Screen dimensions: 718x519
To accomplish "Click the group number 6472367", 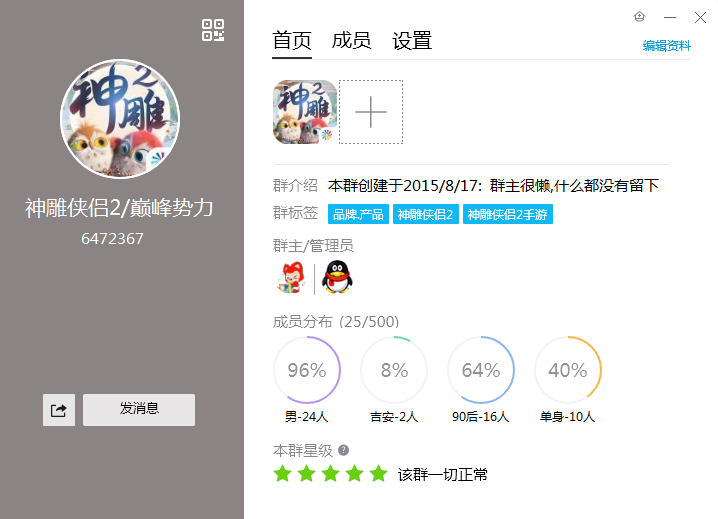I will [x=112, y=239].
